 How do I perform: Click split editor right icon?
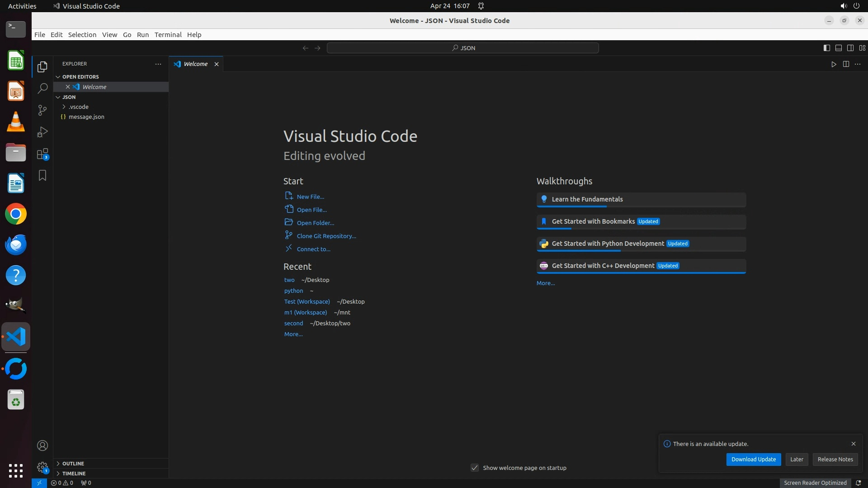point(846,64)
